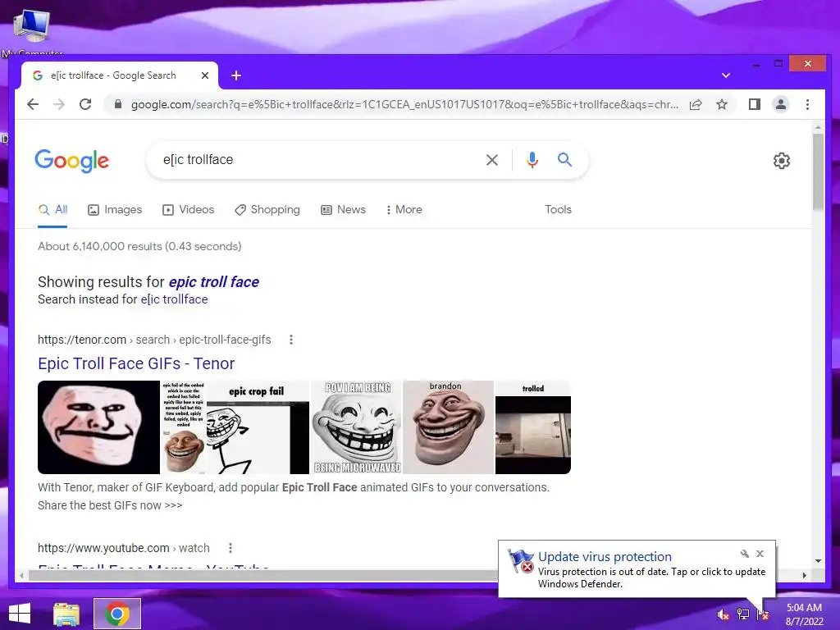Dismiss the virus protection notification
This screenshot has height=630, width=840.
coord(760,554)
